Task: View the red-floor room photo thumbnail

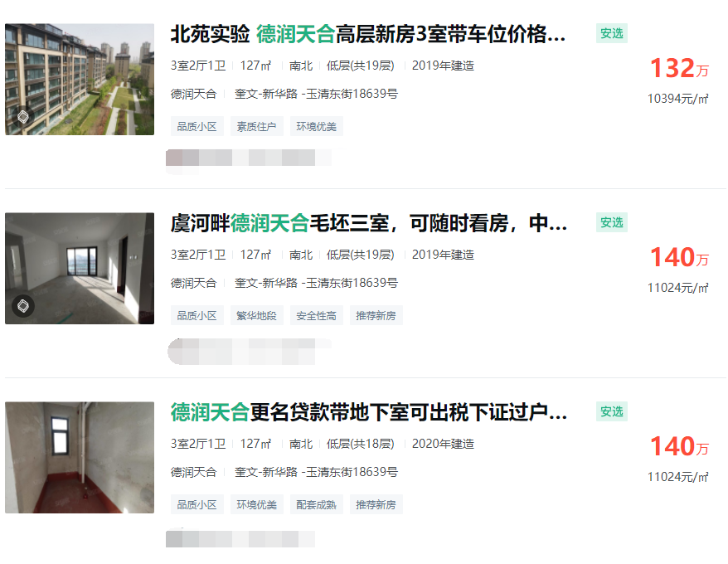Action: (80, 458)
